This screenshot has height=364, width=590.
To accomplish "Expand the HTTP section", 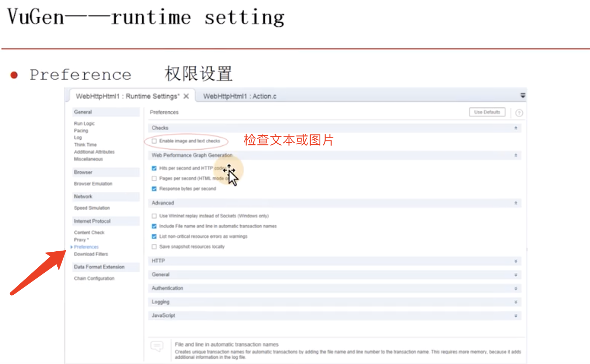I will point(516,261).
